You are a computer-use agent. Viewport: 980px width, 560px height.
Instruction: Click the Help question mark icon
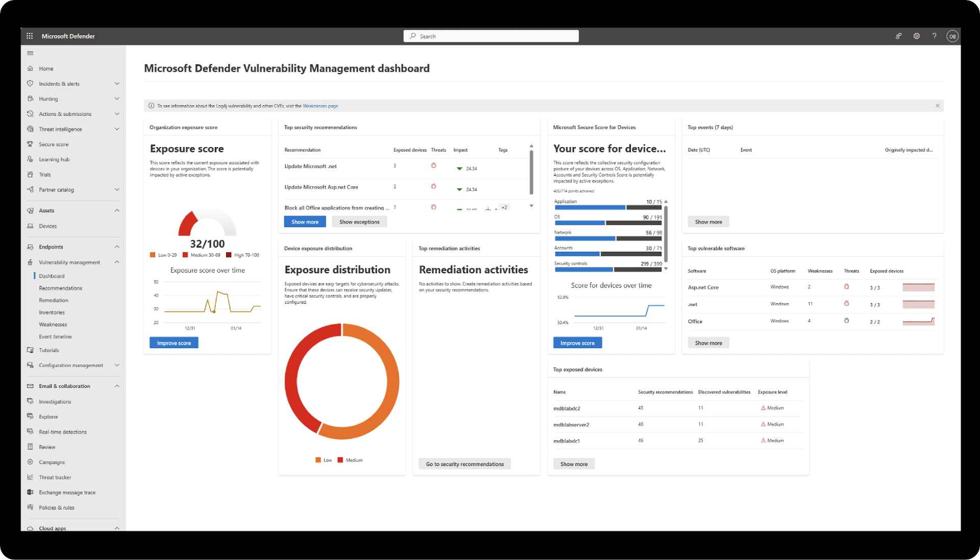pyautogui.click(x=935, y=36)
